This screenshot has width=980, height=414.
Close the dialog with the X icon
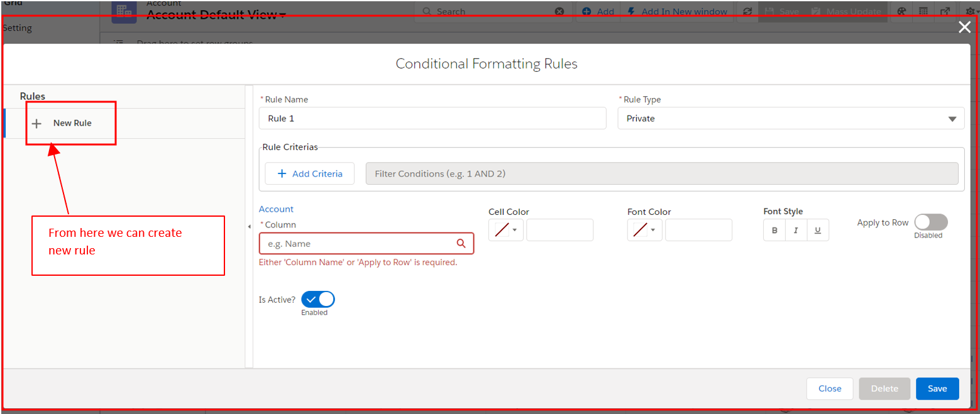(964, 27)
